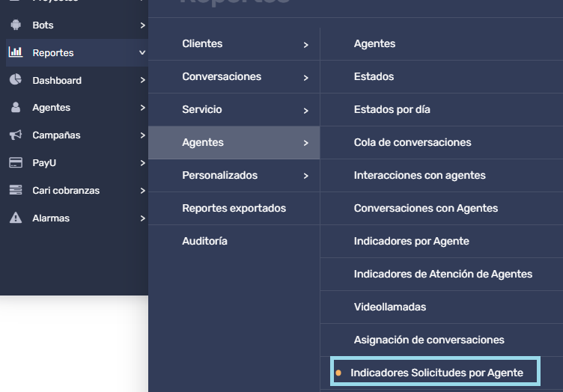
Task: Expand the Conversaciones submenu arrow
Action: pos(305,78)
